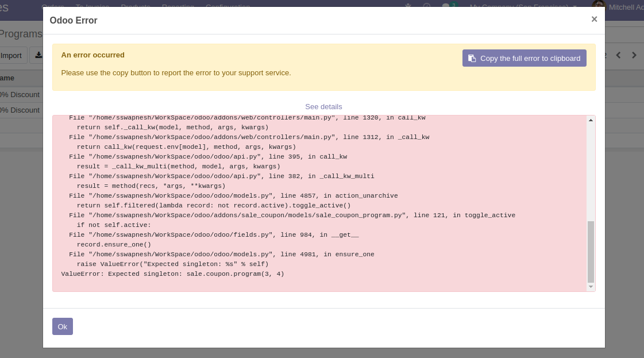
Task: Select the upper 0% Discount row
Action: point(21,95)
